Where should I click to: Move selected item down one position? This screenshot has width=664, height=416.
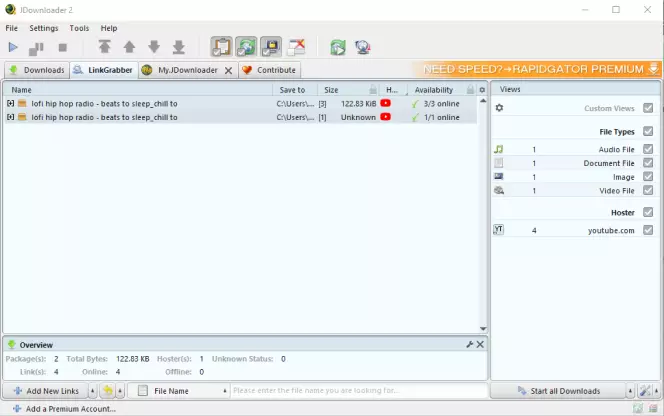(x=154, y=47)
